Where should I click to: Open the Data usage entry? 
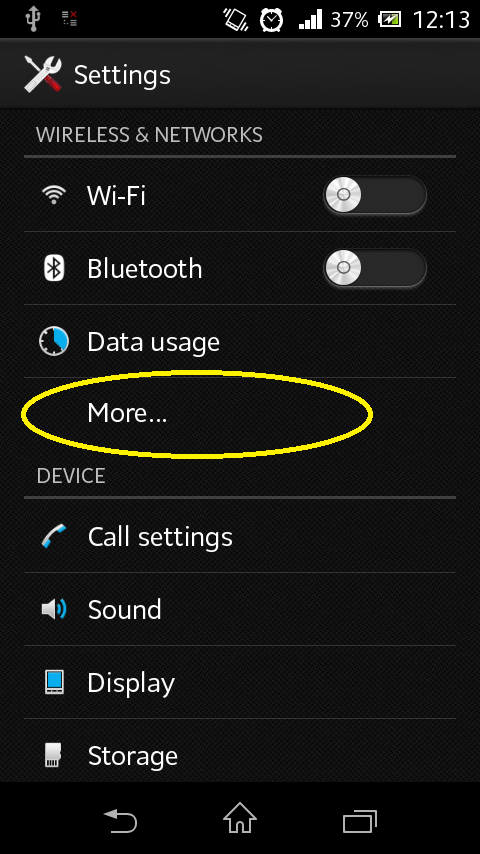pos(240,341)
